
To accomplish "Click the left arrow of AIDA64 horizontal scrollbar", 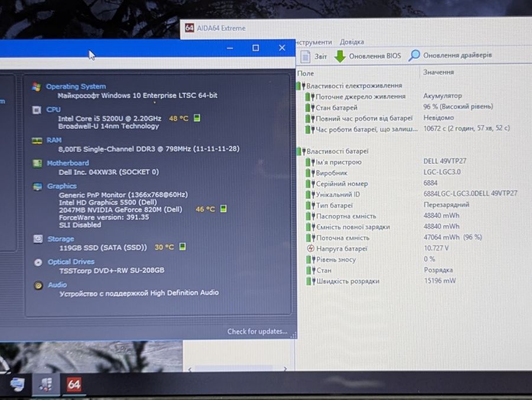I will coord(190,369).
